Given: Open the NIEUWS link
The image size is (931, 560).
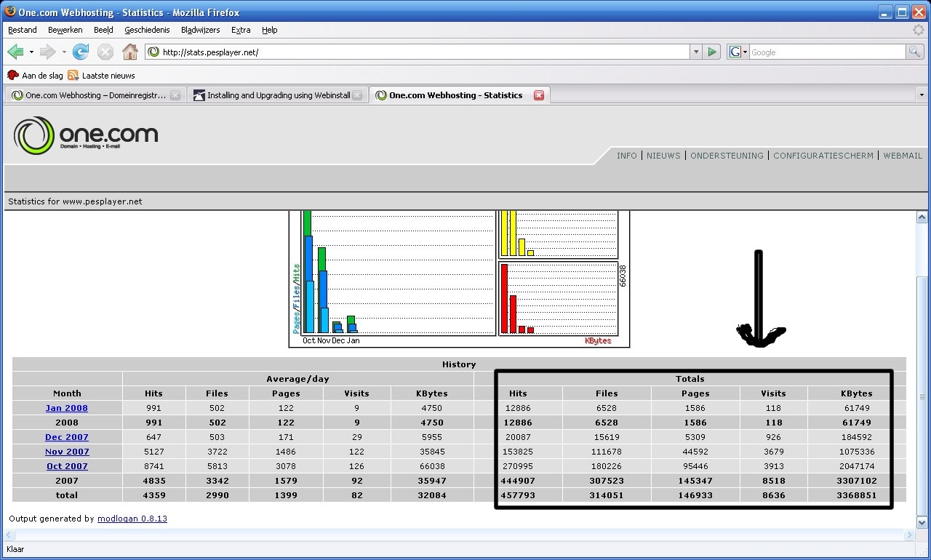Looking at the screenshot, I should 663,156.
